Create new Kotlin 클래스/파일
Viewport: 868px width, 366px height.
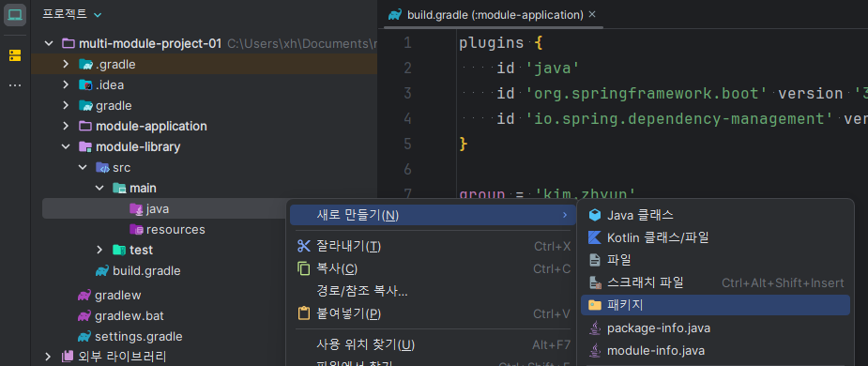pos(715,237)
